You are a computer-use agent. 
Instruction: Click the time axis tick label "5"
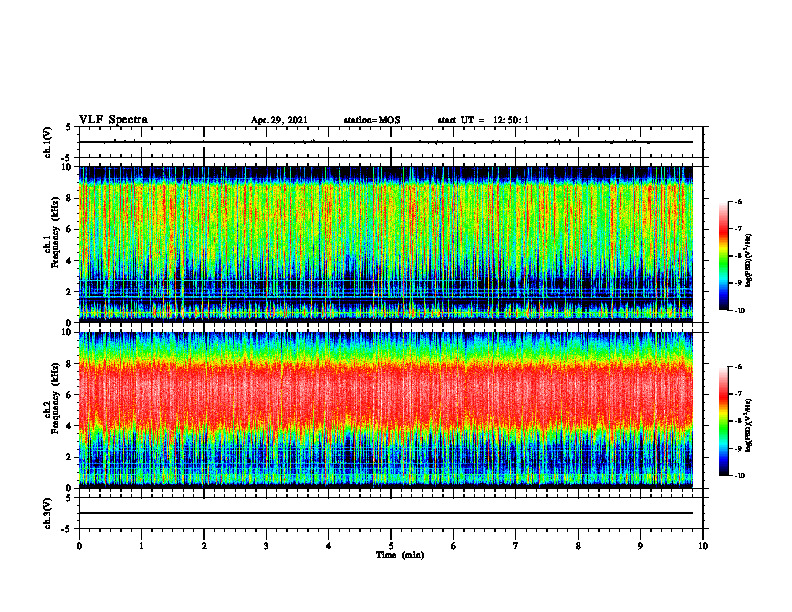pos(391,546)
